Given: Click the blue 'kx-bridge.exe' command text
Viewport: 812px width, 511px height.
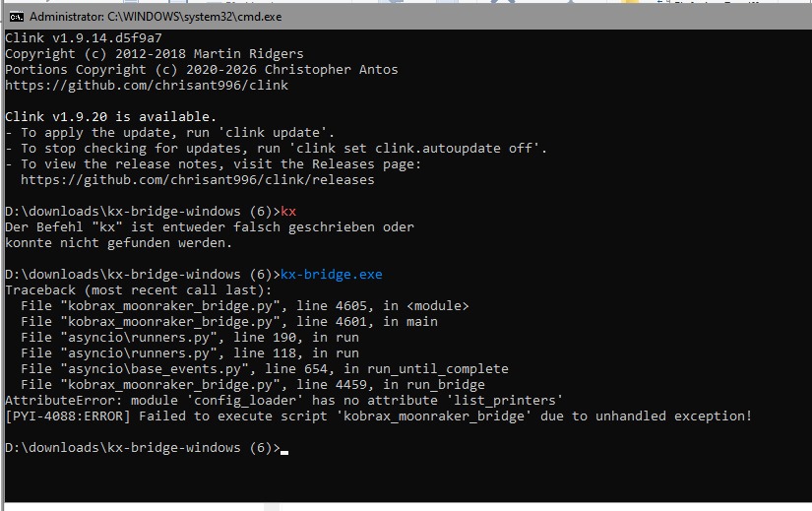Looking at the screenshot, I should 332,274.
